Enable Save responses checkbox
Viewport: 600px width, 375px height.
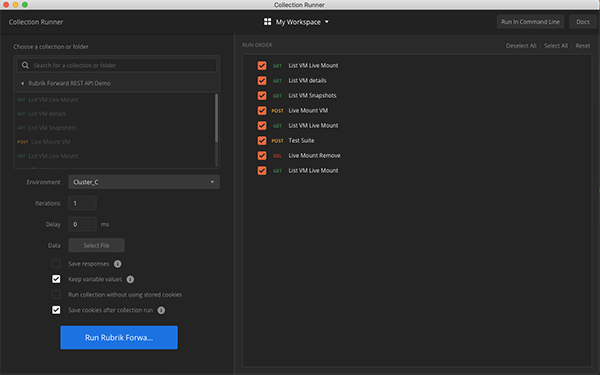click(56, 264)
